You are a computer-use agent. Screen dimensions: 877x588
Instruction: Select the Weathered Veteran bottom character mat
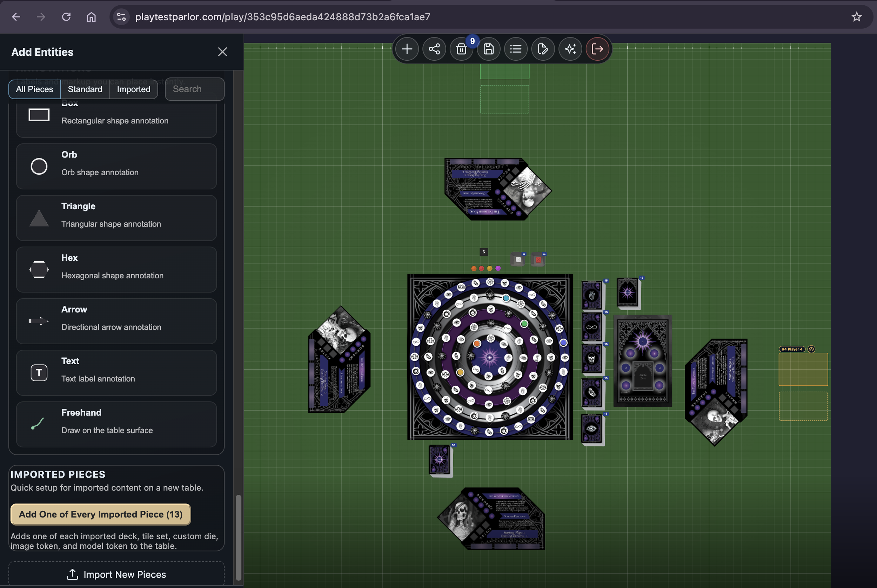point(491,519)
